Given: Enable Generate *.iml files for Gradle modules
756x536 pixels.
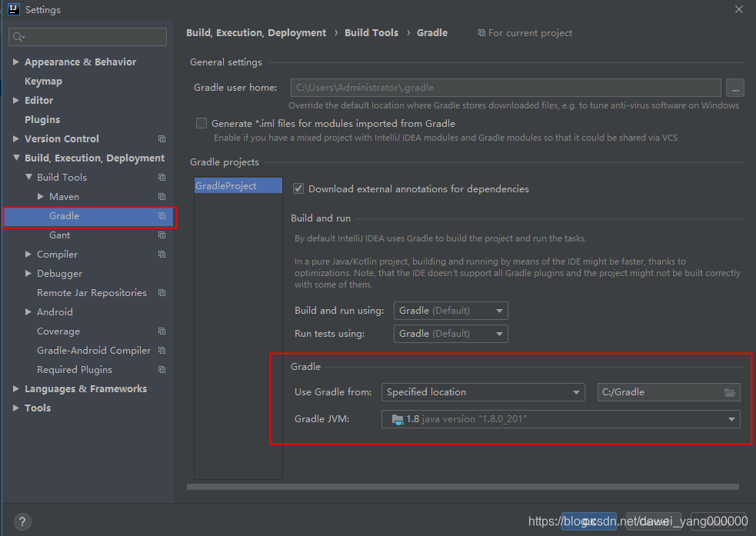Looking at the screenshot, I should coord(201,123).
